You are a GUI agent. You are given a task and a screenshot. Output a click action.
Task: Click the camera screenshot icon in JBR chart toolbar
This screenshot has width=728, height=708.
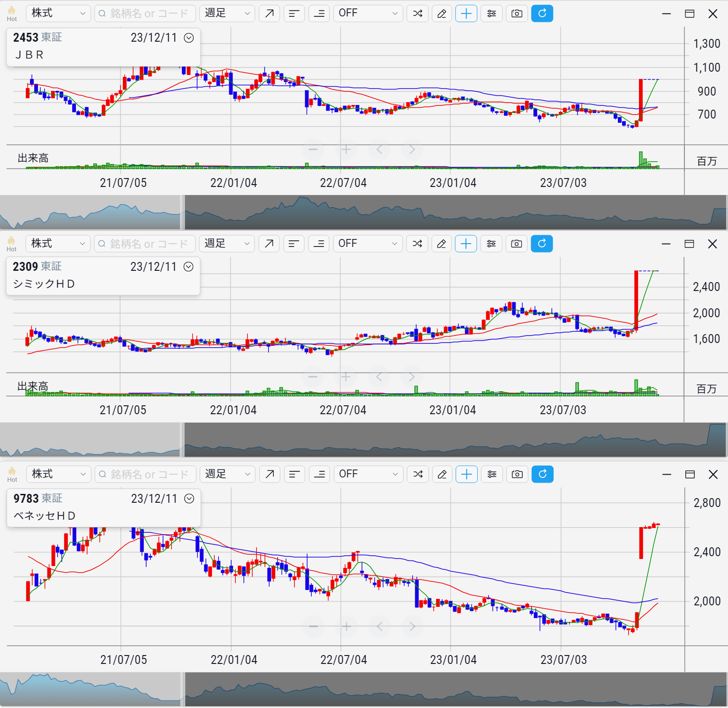point(517,14)
